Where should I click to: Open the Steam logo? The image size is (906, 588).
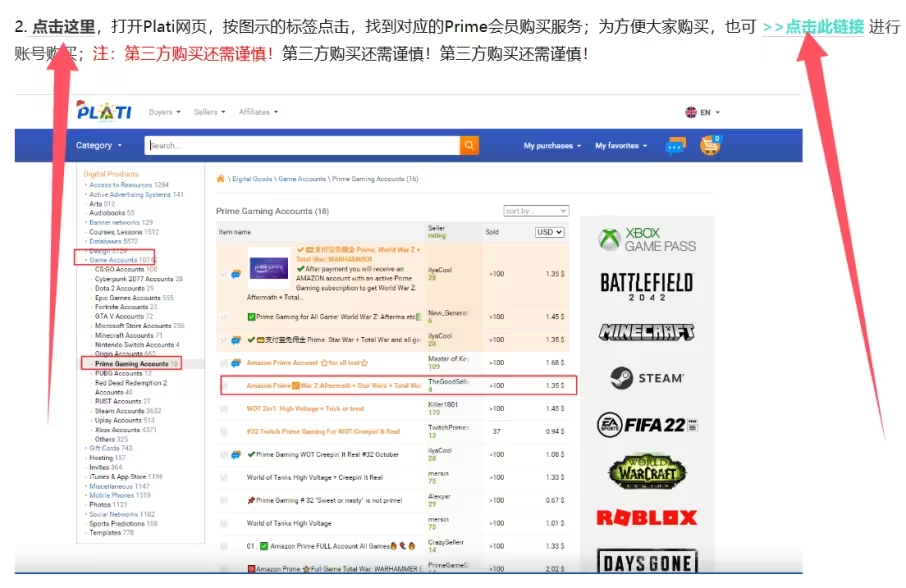click(x=647, y=378)
